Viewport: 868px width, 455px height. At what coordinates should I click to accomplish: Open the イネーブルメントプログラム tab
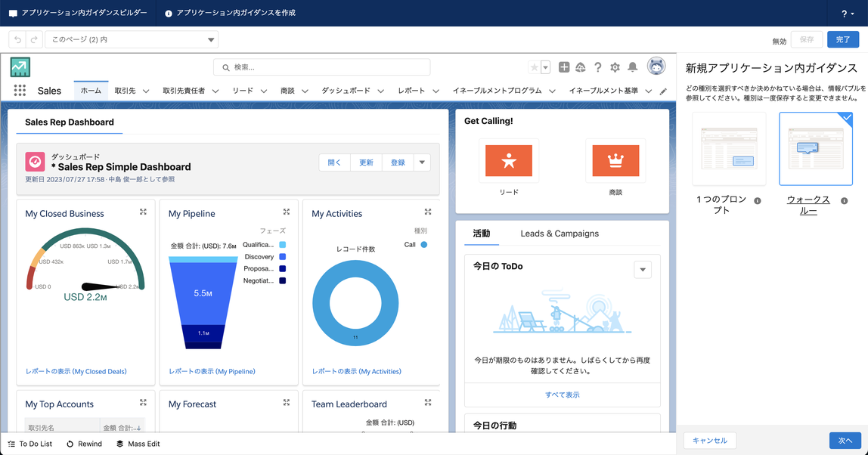coord(497,91)
